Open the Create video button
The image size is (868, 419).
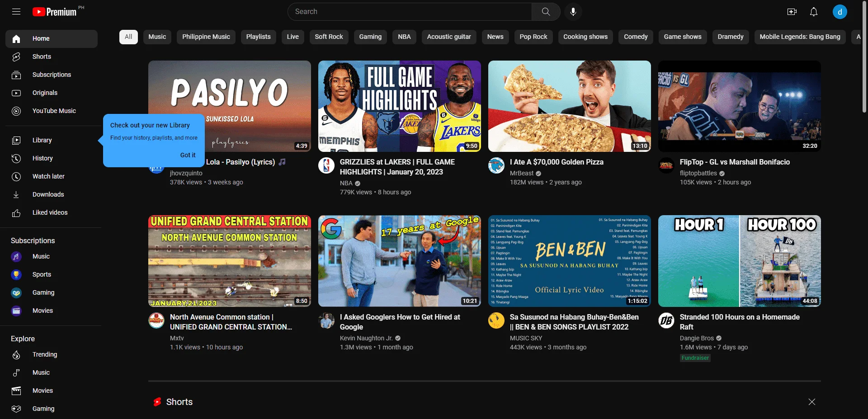click(792, 12)
